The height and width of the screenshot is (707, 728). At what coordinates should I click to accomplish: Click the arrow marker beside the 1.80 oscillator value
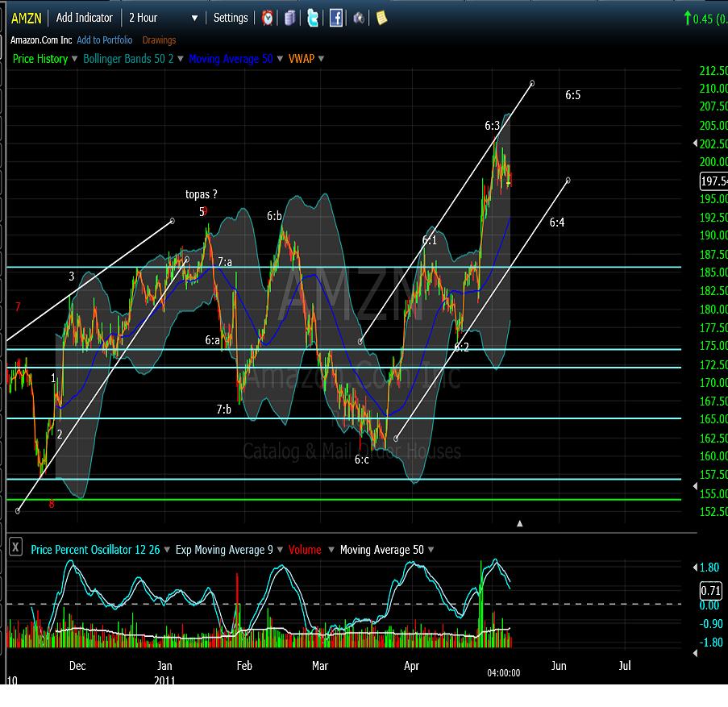[695, 568]
